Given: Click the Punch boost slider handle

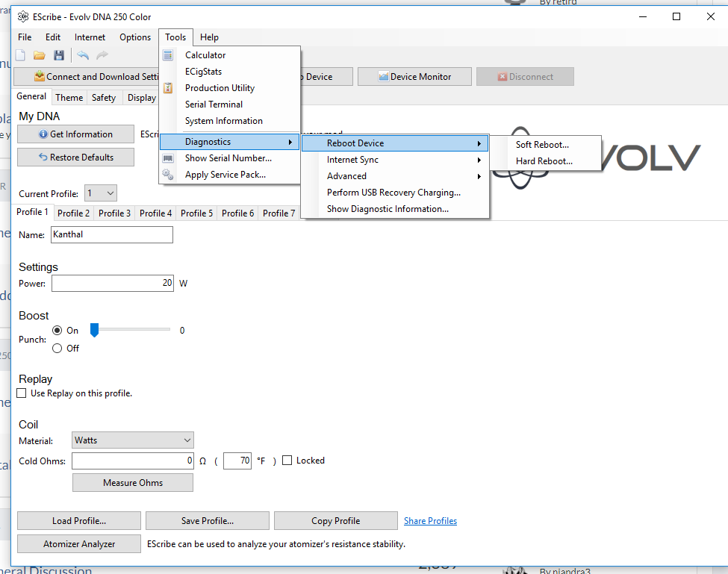Looking at the screenshot, I should (94, 330).
